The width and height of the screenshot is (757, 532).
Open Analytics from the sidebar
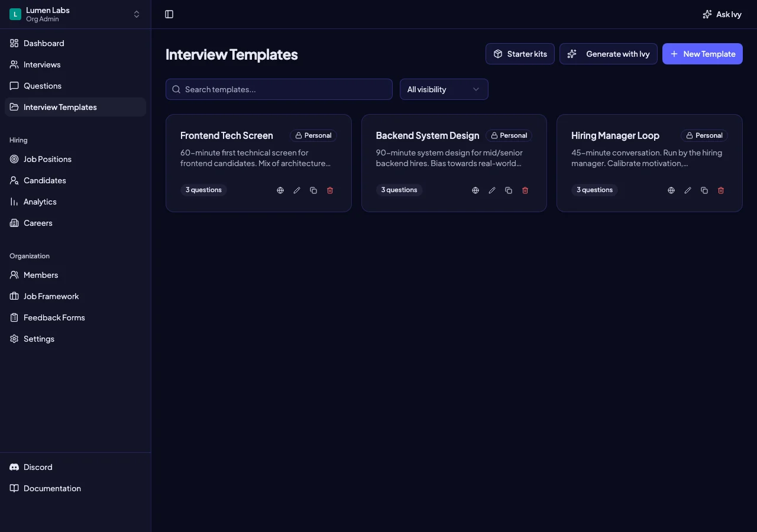click(75, 202)
